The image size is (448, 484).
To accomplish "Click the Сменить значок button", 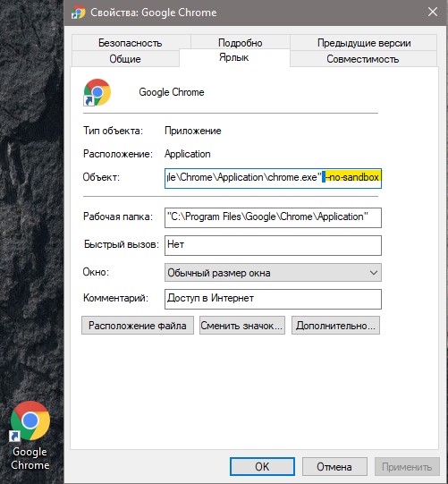I will tap(242, 325).
